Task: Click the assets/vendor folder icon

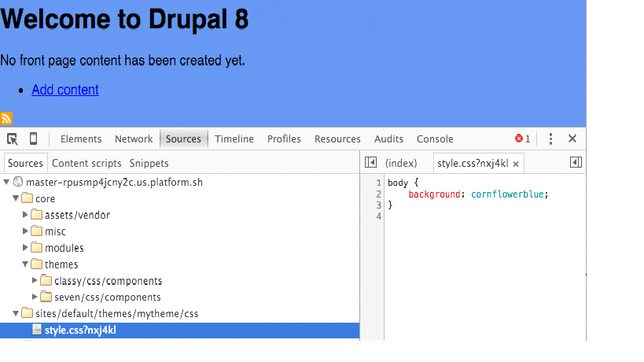Action: [x=36, y=215]
